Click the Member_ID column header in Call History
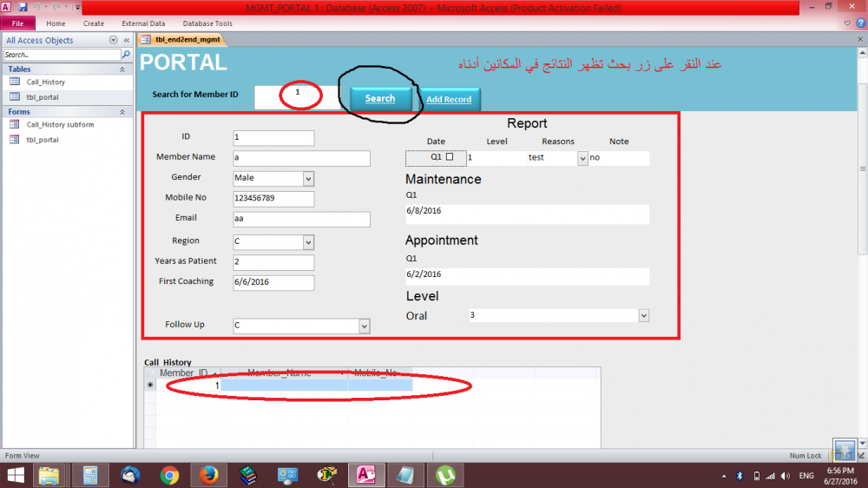The height and width of the screenshot is (488, 868). [x=188, y=373]
